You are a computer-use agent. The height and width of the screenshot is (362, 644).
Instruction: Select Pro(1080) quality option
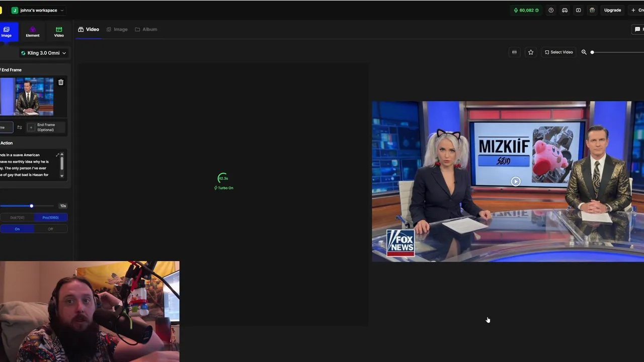tap(50, 218)
